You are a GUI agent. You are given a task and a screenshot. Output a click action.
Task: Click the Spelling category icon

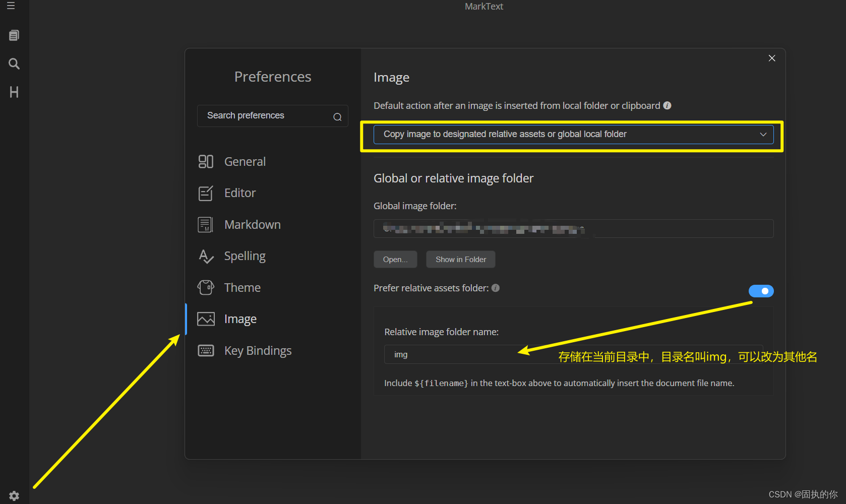(206, 256)
